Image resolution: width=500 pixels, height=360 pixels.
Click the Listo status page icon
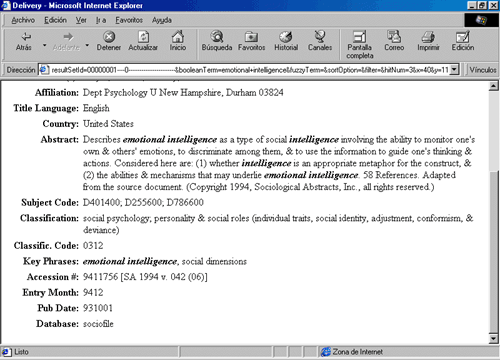6,352
